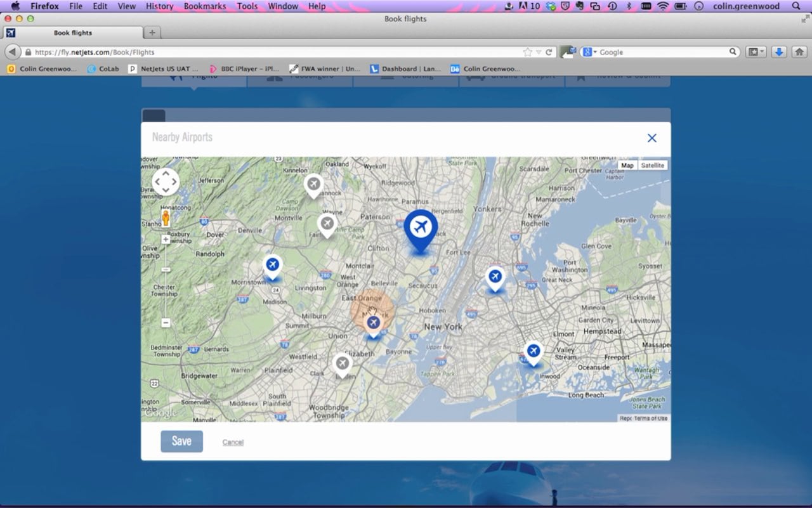
Task: Open Spotlight search
Action: [796, 6]
